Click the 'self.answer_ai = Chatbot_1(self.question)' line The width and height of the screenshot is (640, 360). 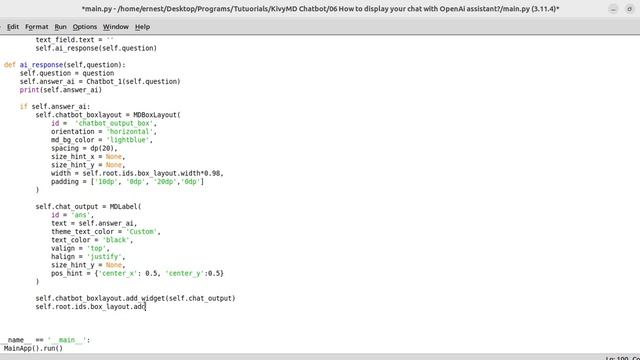click(100, 82)
